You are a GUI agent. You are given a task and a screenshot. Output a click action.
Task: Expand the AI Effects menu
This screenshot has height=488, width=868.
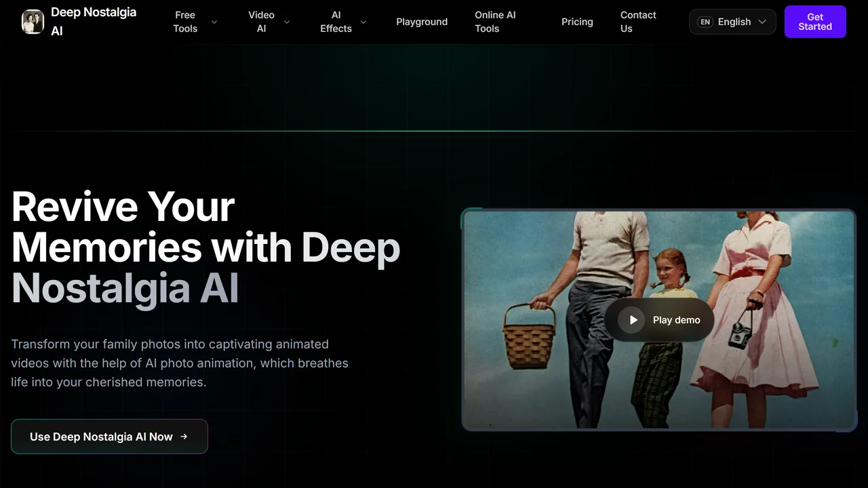click(344, 22)
